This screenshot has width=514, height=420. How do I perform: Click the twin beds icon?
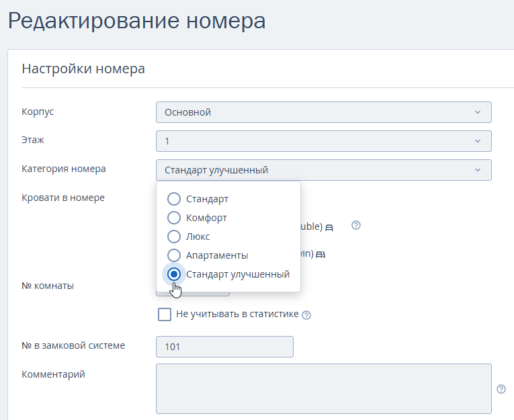(320, 255)
